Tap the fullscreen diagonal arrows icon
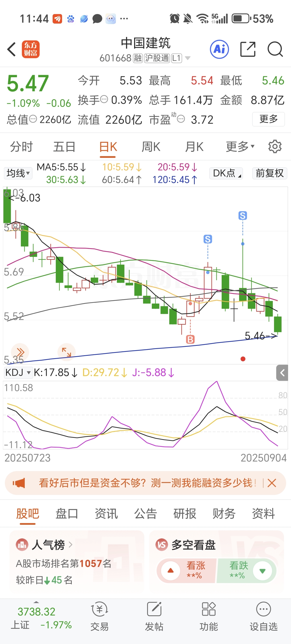This screenshot has height=644, width=291. click(66, 352)
